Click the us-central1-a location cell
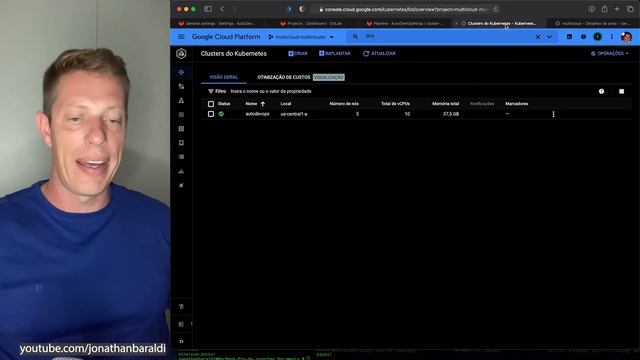The image size is (640, 360). (294, 114)
